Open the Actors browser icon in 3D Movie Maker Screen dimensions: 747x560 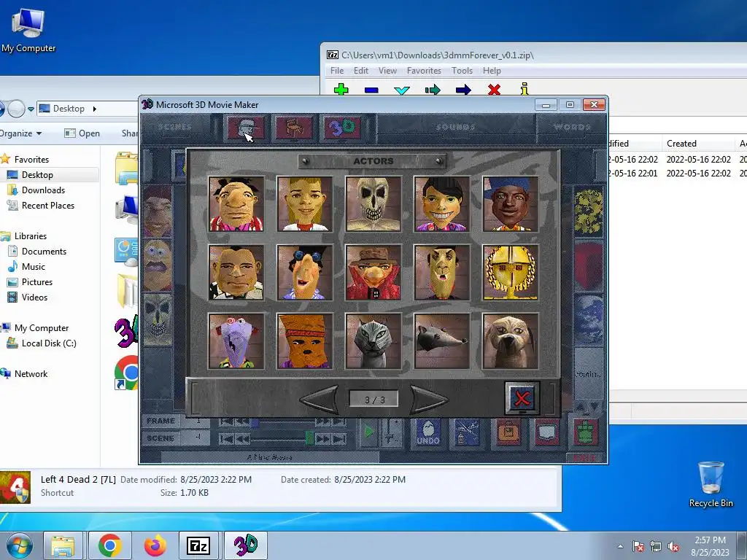coord(247,128)
